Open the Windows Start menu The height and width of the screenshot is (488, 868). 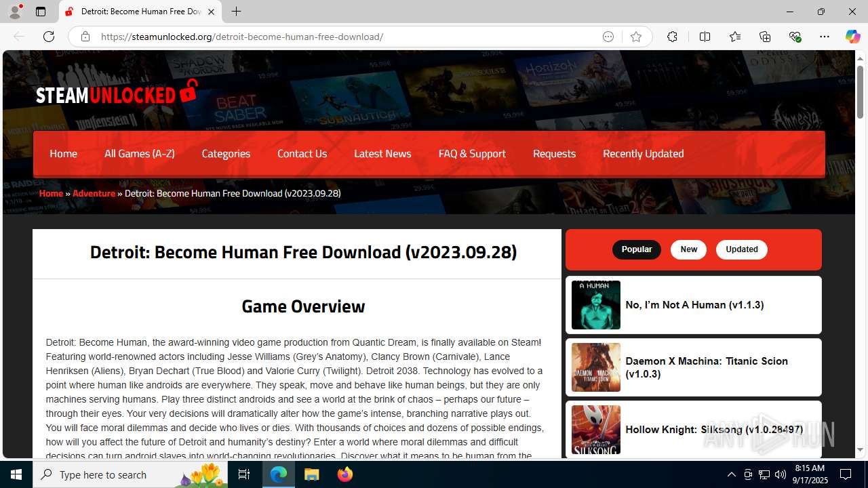tap(16, 474)
